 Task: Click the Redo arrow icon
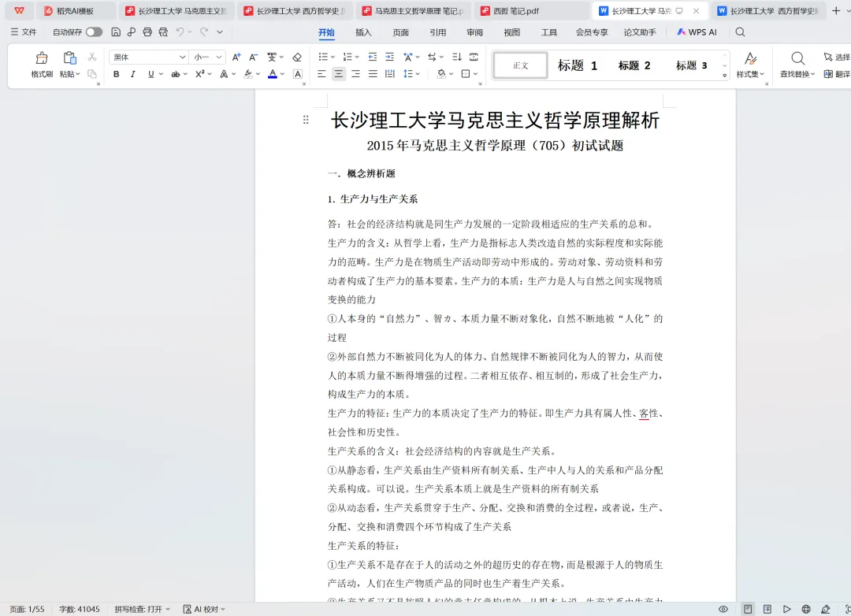(204, 32)
